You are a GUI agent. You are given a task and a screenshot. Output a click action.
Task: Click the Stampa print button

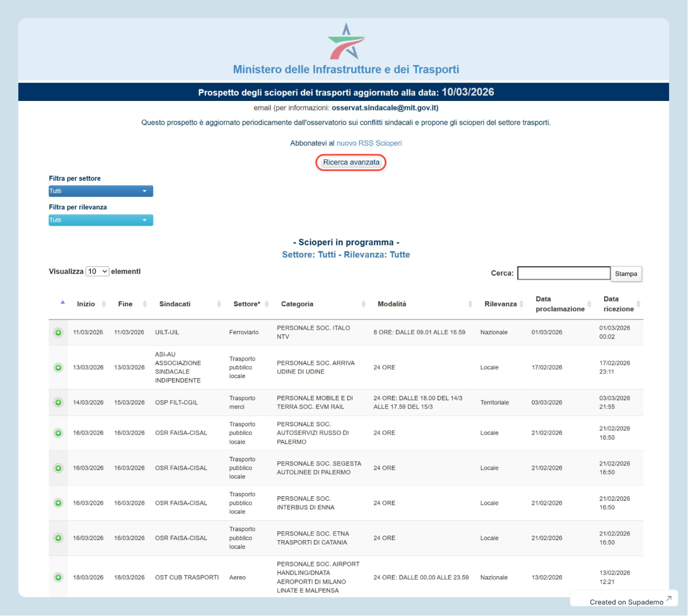626,274
